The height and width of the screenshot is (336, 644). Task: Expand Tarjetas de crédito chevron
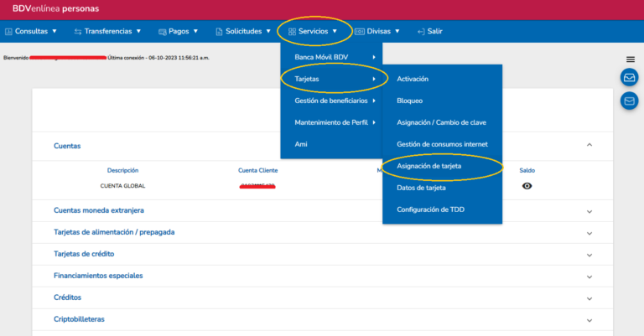click(589, 256)
